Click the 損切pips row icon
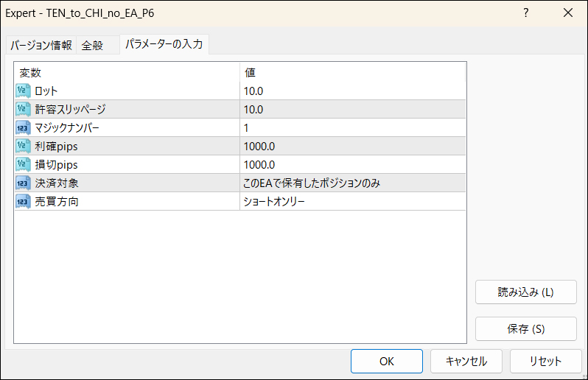 (22, 165)
